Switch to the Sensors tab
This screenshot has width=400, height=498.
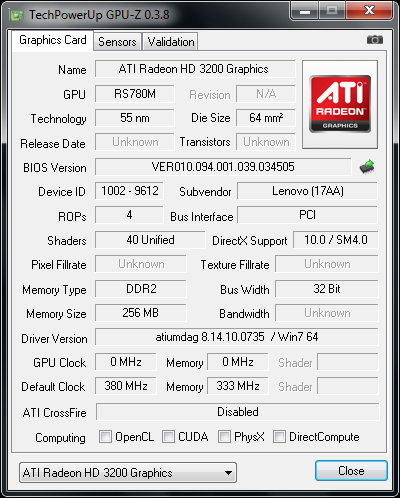(117, 42)
